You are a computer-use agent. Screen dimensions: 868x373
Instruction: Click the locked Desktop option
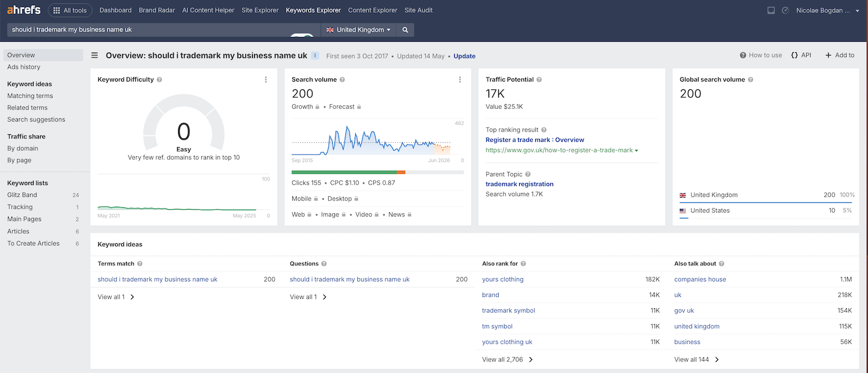343,199
